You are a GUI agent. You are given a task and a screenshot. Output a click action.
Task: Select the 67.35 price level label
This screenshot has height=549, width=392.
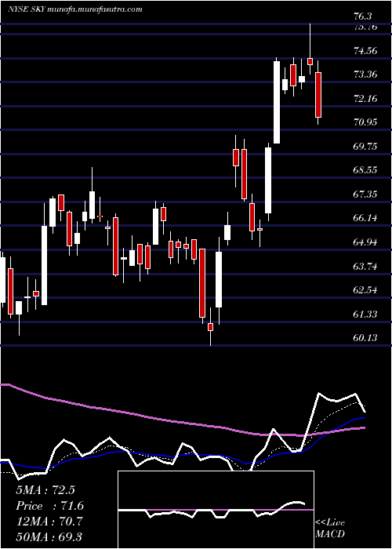pos(365,195)
